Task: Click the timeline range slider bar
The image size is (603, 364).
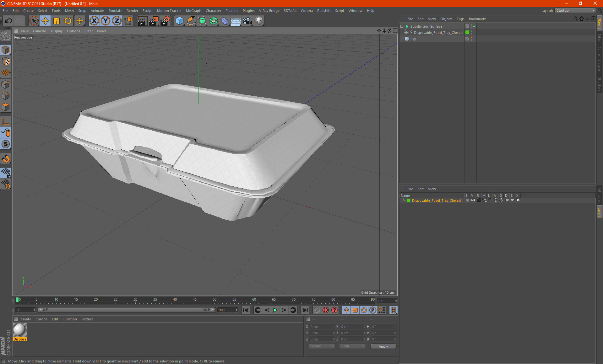Action: [127, 310]
